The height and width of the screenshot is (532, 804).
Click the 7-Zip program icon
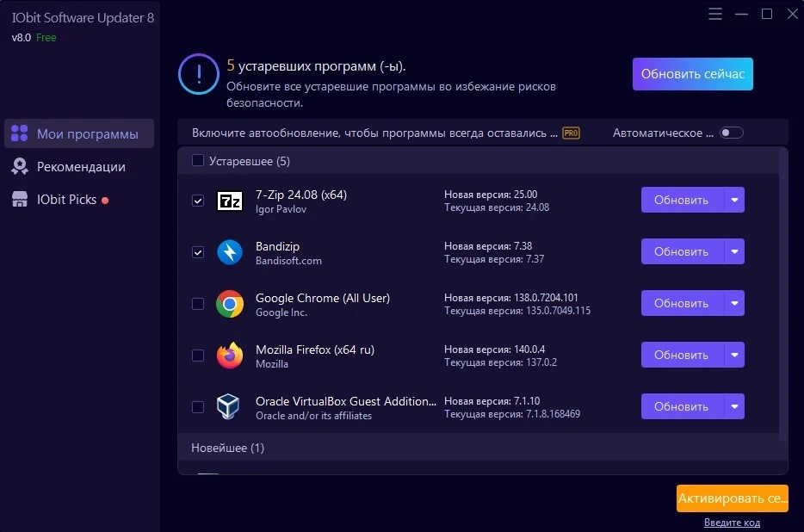click(230, 201)
